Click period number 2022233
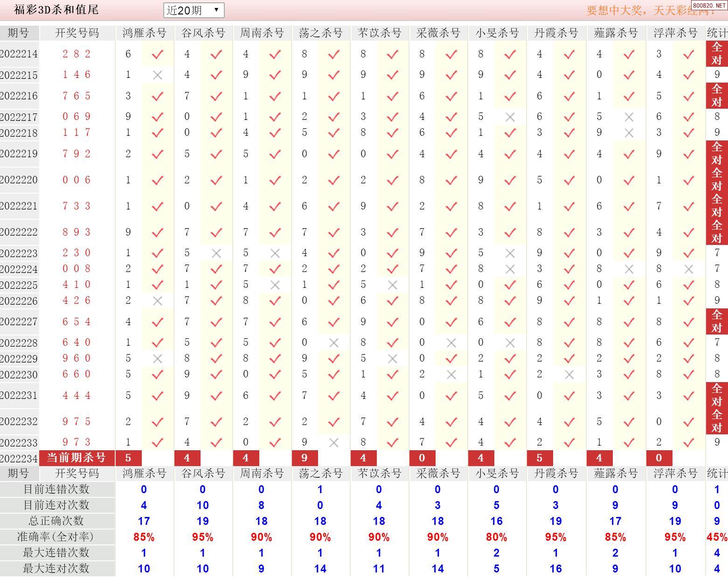This screenshot has width=728, height=579. [x=19, y=442]
